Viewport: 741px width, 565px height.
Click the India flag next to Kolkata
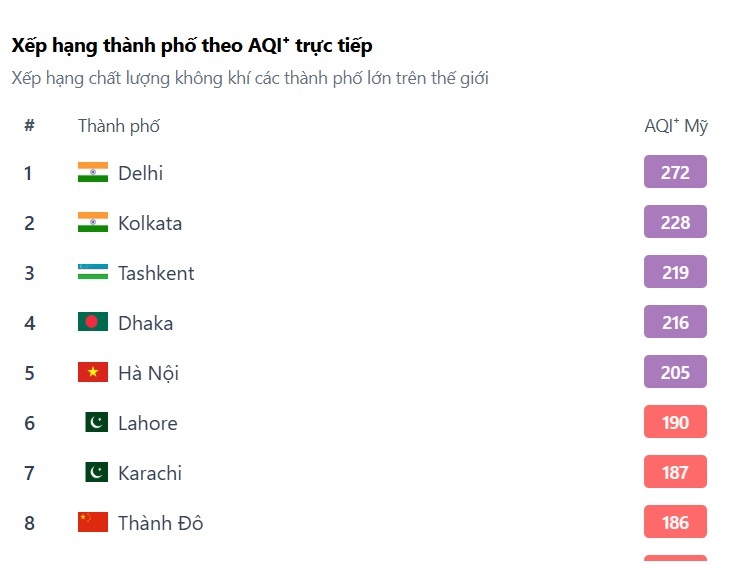[93, 222]
